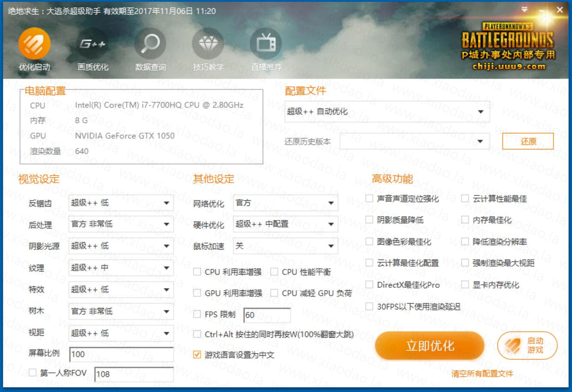Select the 内存 value 8 G
The height and width of the screenshot is (392, 572).
81,120
